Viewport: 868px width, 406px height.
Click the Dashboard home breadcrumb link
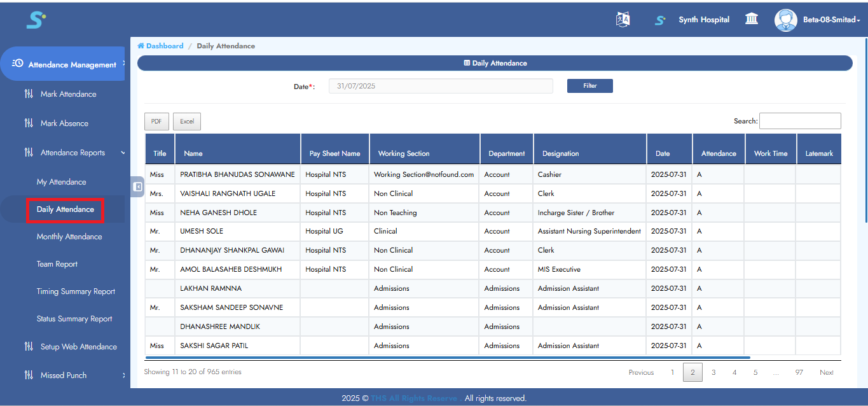pyautogui.click(x=161, y=46)
